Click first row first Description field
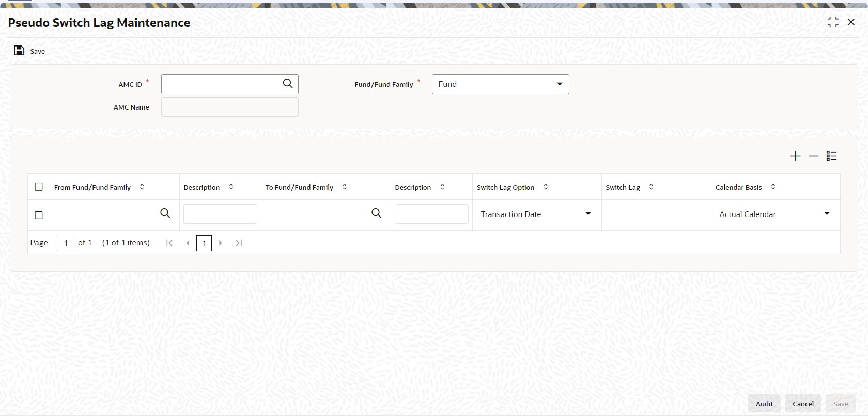This screenshot has width=868, height=416. 220,214
